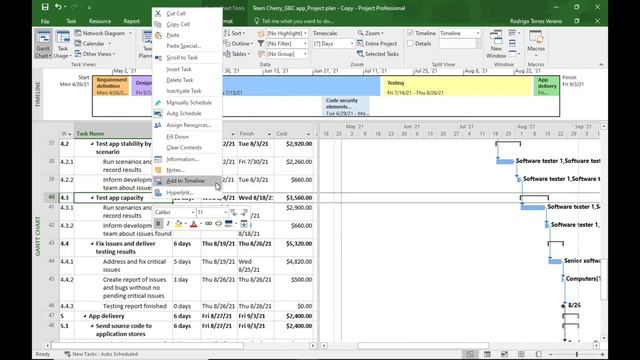Image resolution: width=640 pixels, height=360 pixels.
Task: Choose Delete Task in context menu
Action: click(x=187, y=80)
